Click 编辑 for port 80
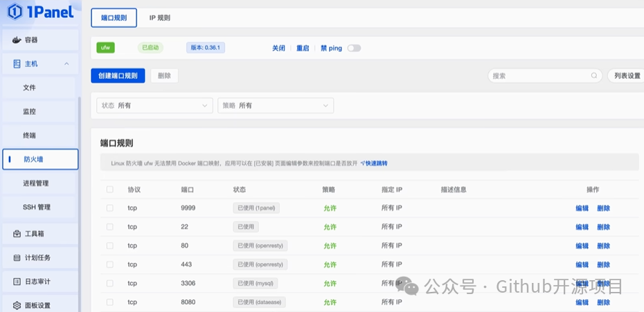Image resolution: width=644 pixels, height=312 pixels. tap(582, 246)
